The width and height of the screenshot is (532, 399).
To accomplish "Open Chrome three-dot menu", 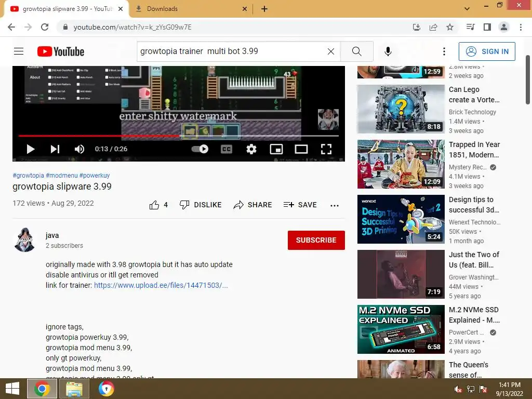I will point(521,27).
